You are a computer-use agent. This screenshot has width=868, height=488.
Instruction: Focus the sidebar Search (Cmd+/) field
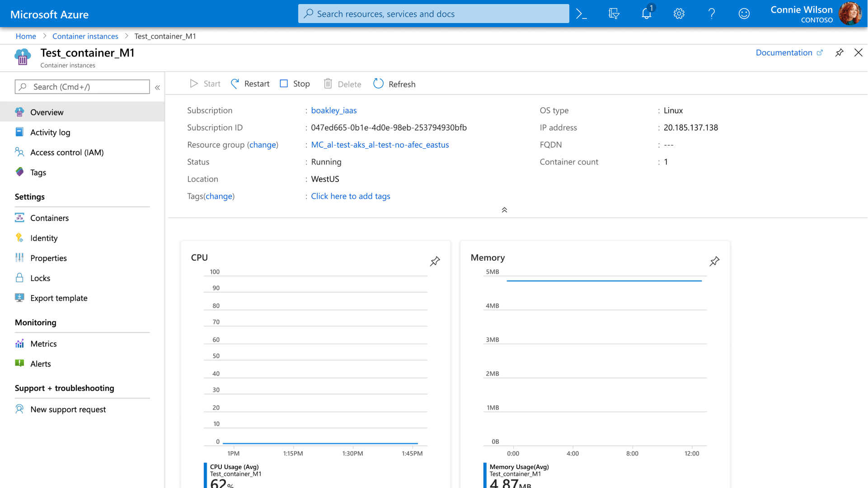[82, 87]
